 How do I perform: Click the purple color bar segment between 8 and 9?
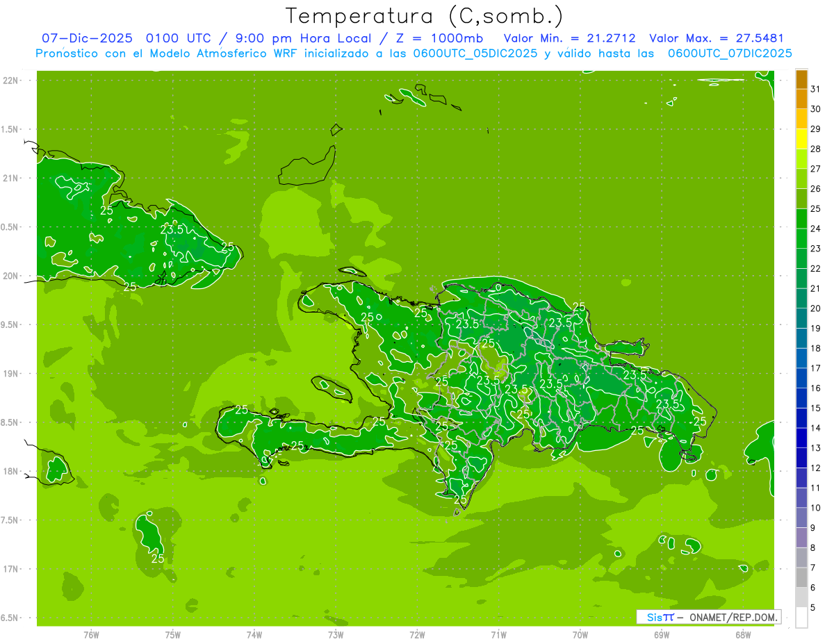click(x=801, y=538)
